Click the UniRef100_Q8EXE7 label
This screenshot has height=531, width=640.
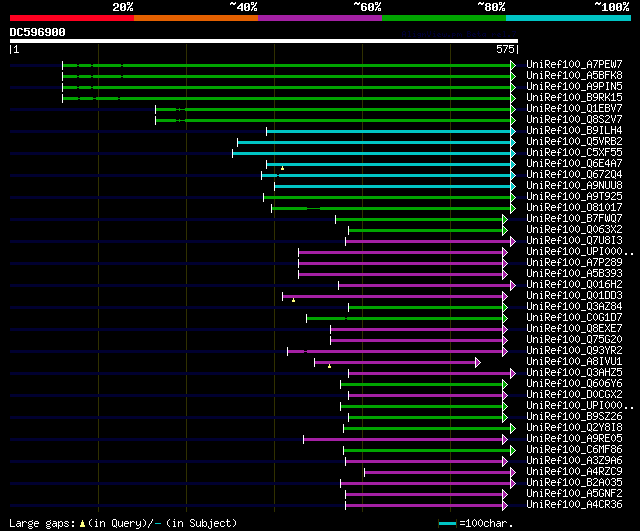[574, 329]
